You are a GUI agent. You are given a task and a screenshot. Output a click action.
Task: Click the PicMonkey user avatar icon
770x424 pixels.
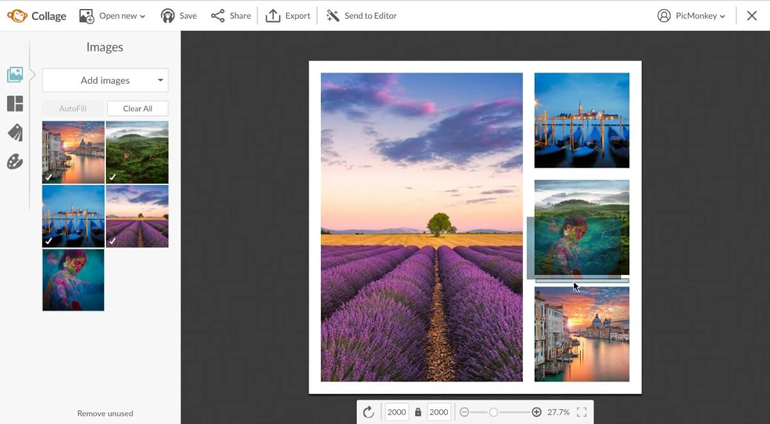664,16
